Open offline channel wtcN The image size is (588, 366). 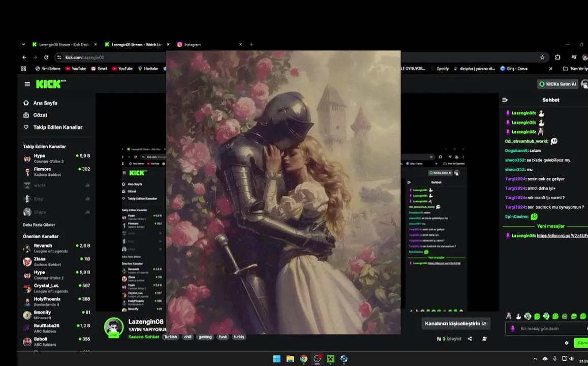pos(56,185)
